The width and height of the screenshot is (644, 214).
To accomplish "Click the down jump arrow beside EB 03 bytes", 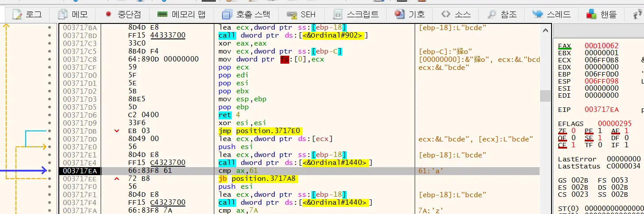I will (x=117, y=131).
